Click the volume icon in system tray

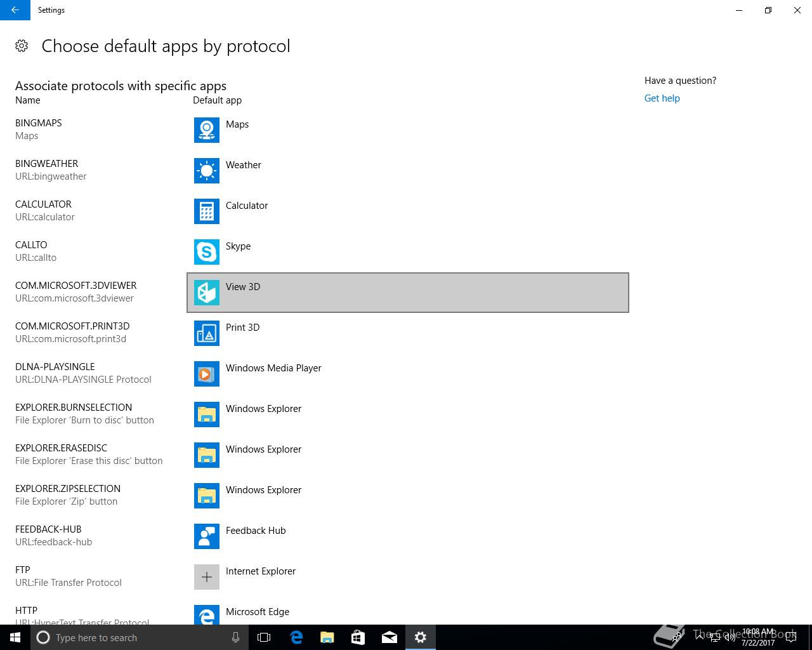730,637
